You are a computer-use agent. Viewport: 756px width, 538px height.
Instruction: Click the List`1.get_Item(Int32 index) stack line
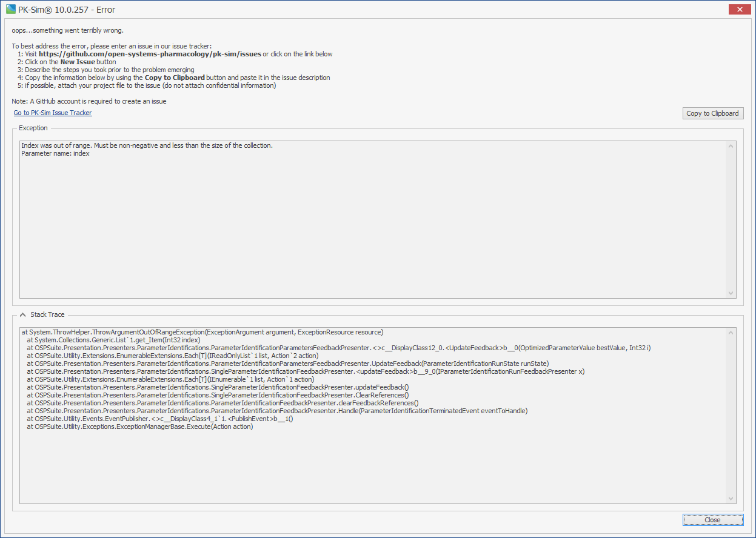113,340
